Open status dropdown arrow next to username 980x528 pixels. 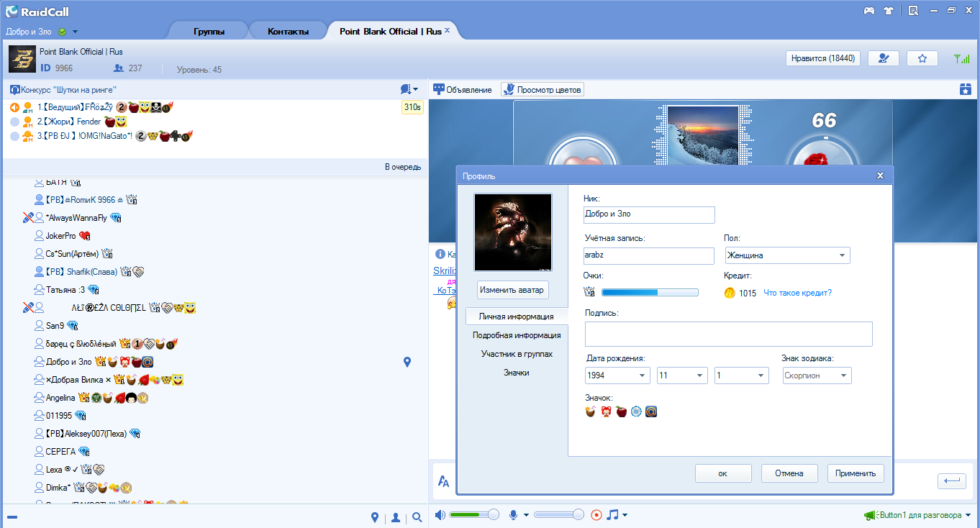75,32
